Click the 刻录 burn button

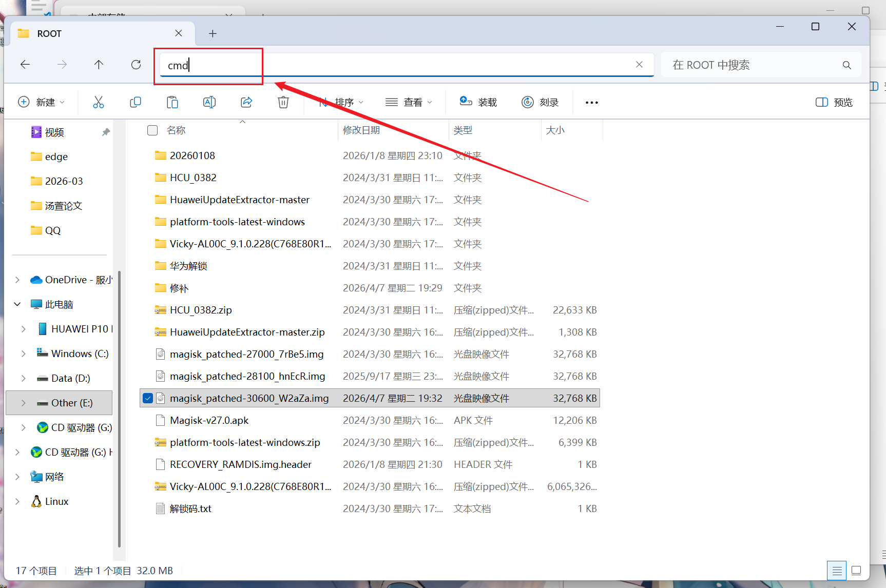(540, 102)
